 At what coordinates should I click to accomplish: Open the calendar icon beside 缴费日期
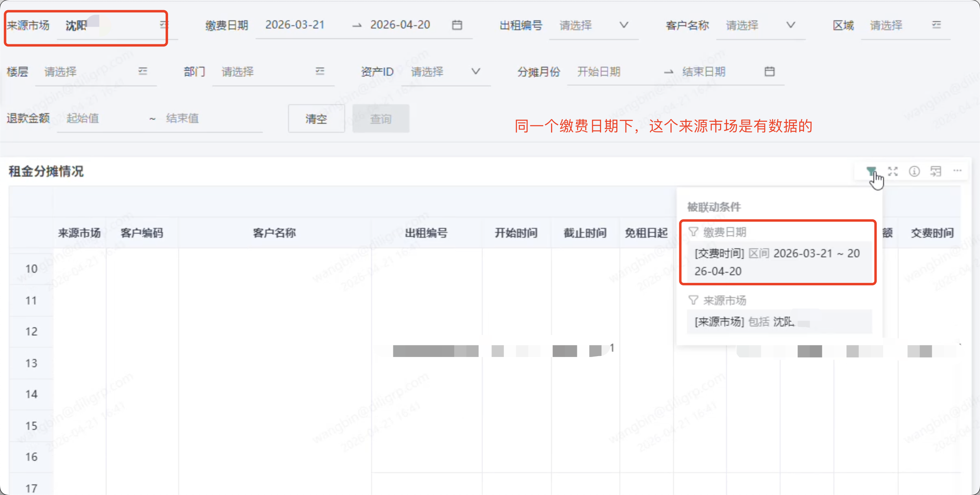(x=457, y=25)
